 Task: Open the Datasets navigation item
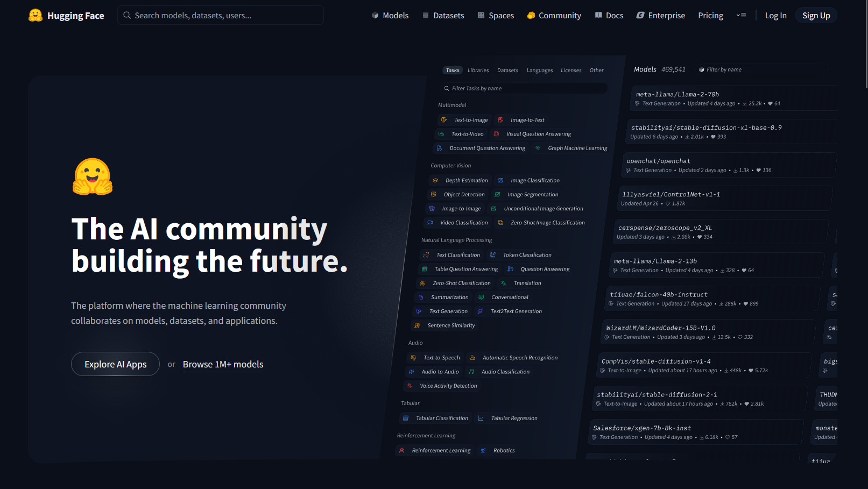coord(443,16)
